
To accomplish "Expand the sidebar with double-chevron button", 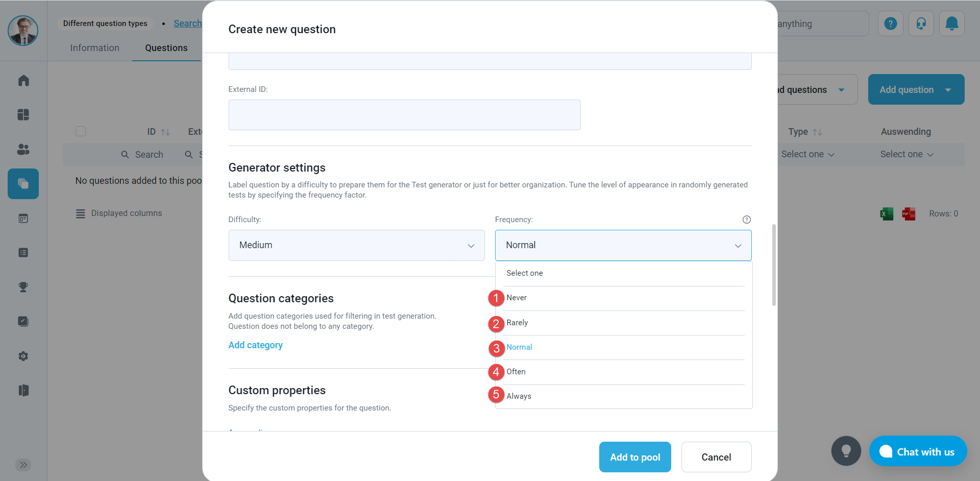I will (x=23, y=465).
